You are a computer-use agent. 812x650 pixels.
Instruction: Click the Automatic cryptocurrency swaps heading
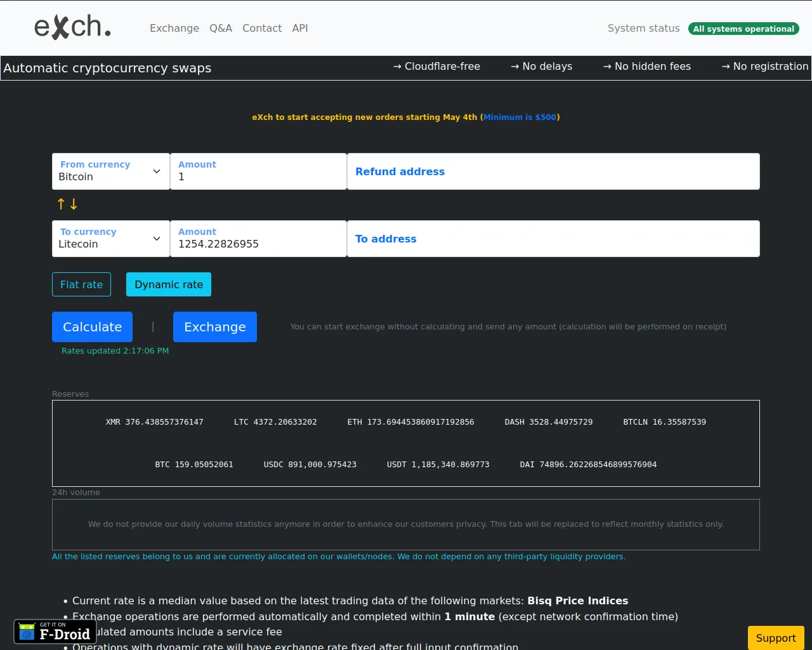tap(107, 68)
